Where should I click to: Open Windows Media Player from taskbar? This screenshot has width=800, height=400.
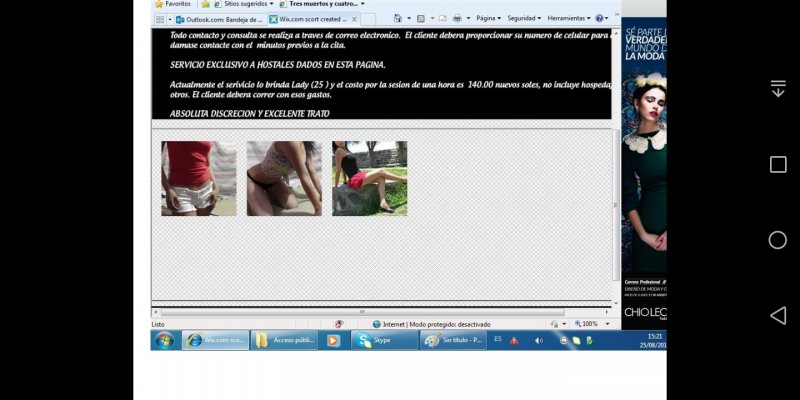pos(333,340)
